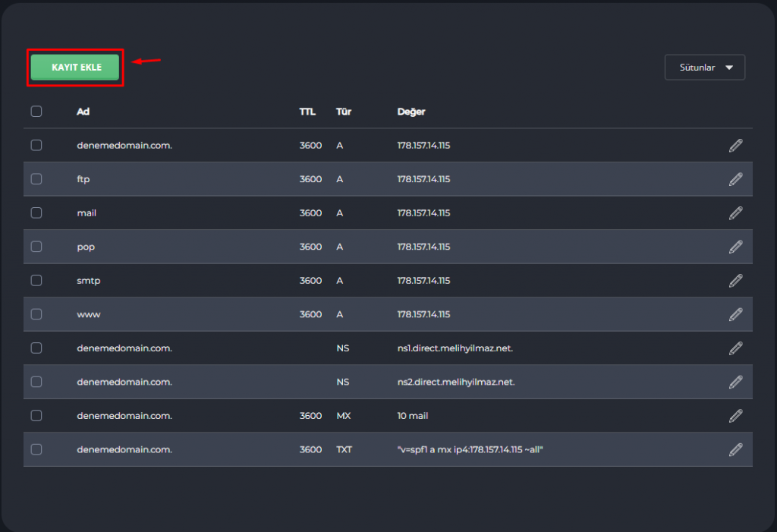
Task: Sort by the Tür column header
Action: 344,112
